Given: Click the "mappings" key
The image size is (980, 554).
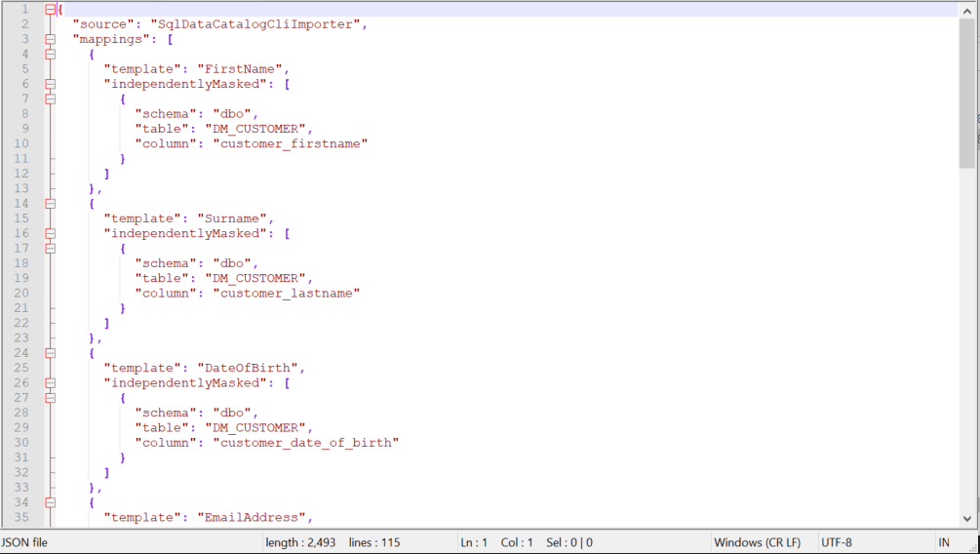Looking at the screenshot, I should pyautogui.click(x=112, y=39).
